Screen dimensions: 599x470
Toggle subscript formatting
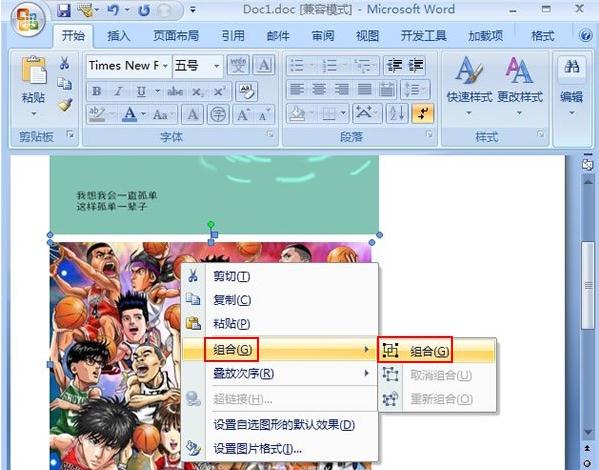point(197,91)
